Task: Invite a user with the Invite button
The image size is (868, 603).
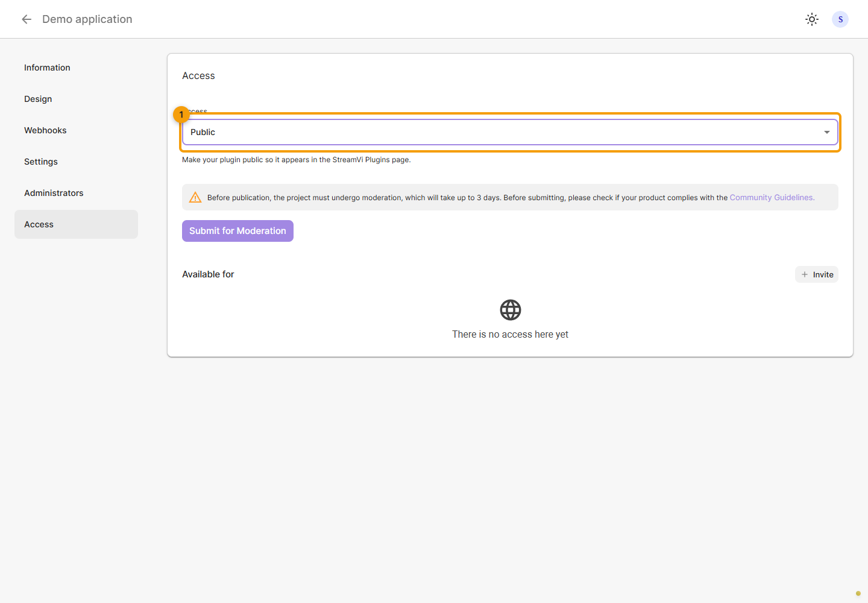Action: (x=817, y=274)
